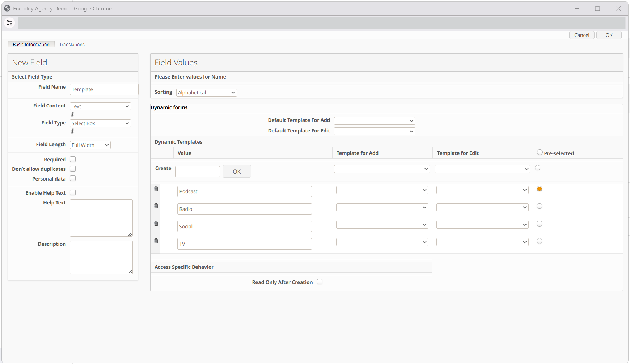This screenshot has width=630, height=364.
Task: Delete the Podcast value row
Action: click(x=156, y=189)
